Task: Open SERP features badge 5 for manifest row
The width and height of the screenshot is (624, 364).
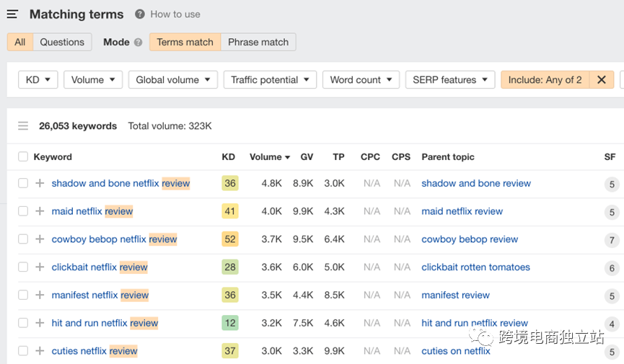Action: tap(612, 296)
